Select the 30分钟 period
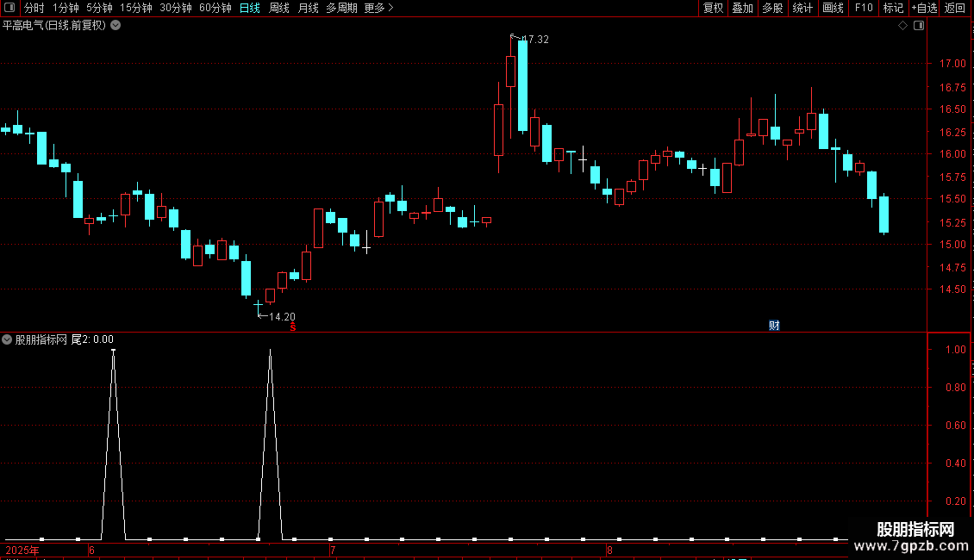974x560 pixels. click(x=176, y=8)
